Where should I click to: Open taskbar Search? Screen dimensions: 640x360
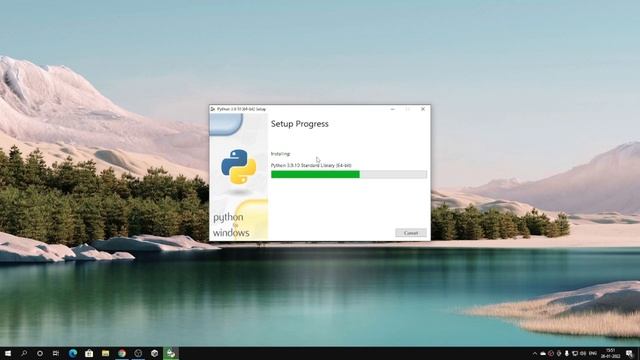(24, 353)
